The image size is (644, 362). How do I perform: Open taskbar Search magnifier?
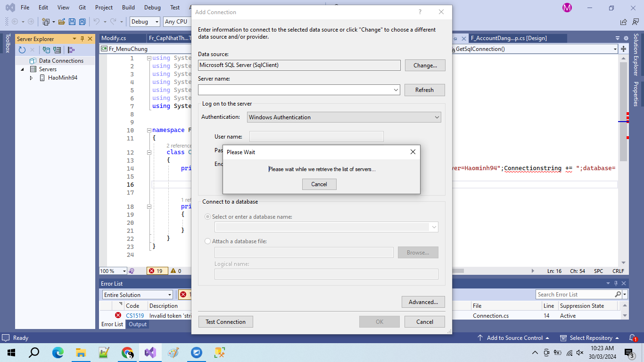(x=34, y=353)
